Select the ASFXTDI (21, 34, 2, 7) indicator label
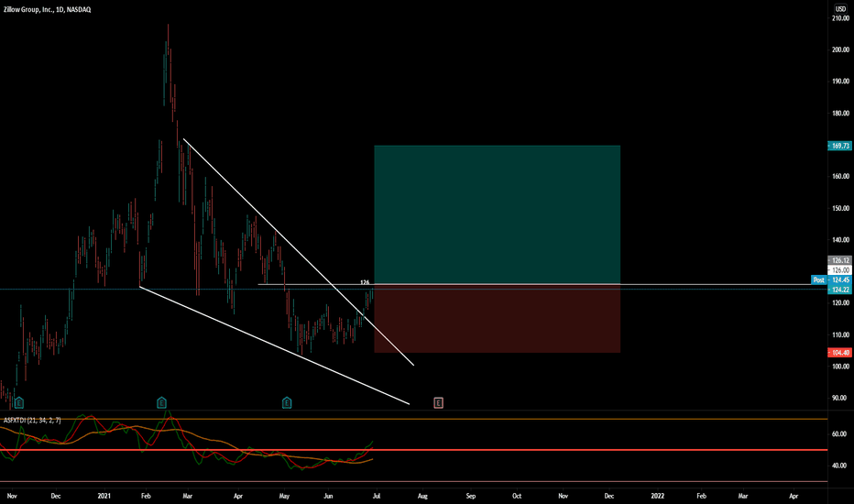 tap(32, 420)
